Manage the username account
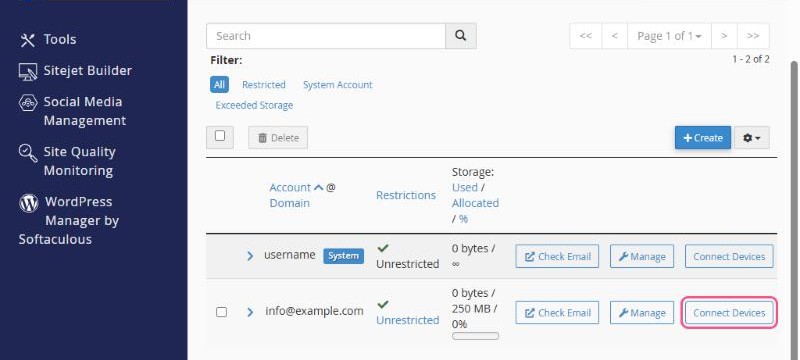Image resolution: width=800 pixels, height=360 pixels. (642, 256)
